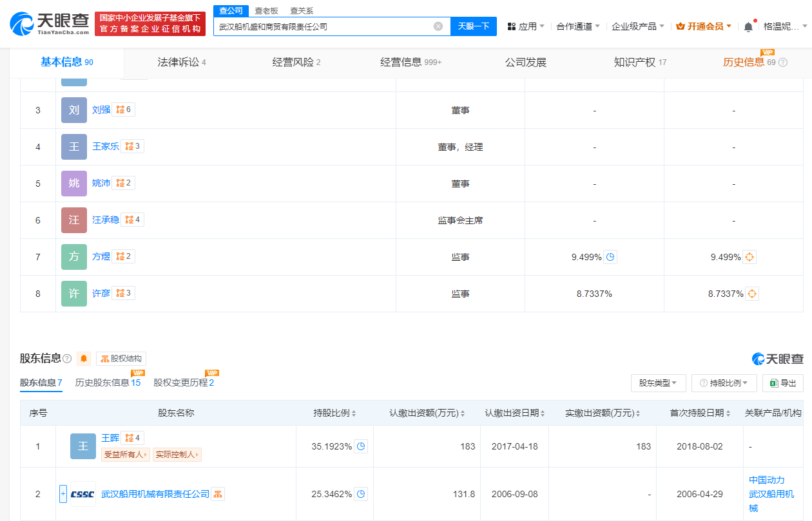Click the shareholder info alert bell icon
The height and width of the screenshot is (521, 812).
click(x=84, y=358)
